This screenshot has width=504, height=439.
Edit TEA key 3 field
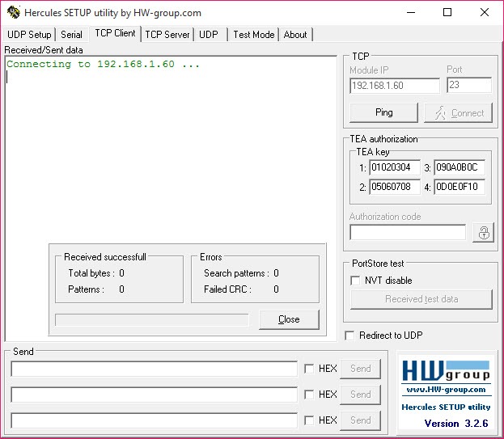click(x=460, y=167)
